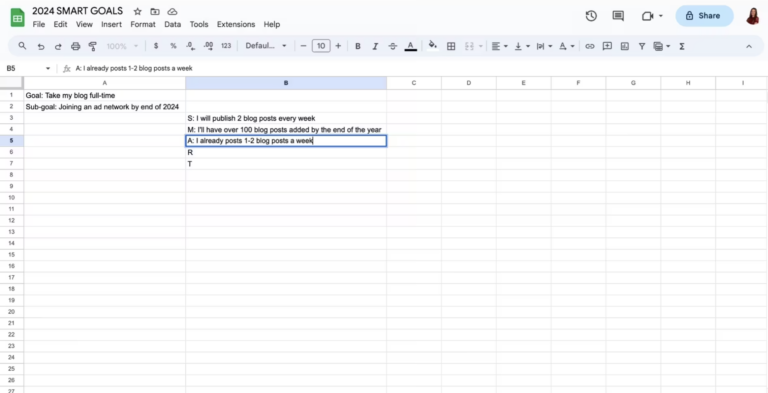Screen dimensions: 768x393
Task: Open the borders menu
Action: (451, 46)
